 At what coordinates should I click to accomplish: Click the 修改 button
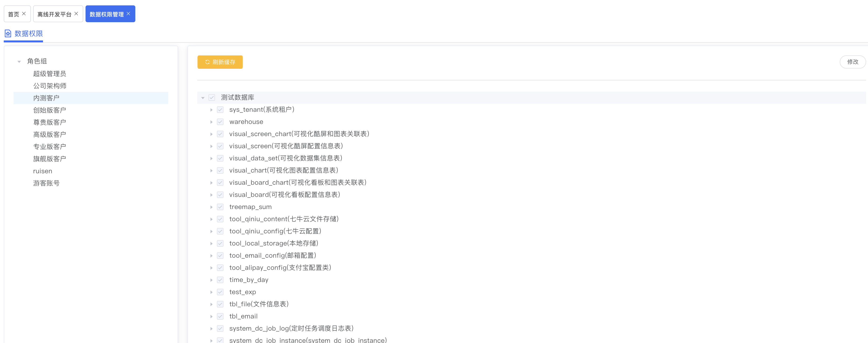853,62
